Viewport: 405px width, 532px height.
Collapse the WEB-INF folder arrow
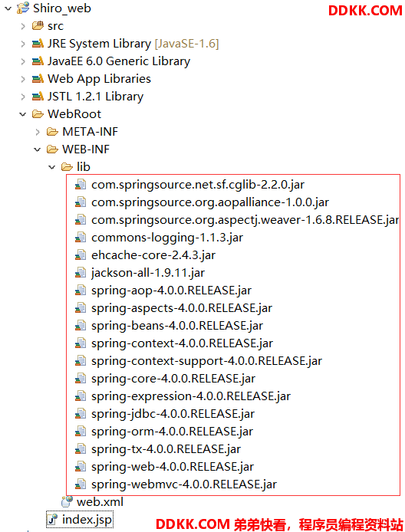[x=38, y=149]
